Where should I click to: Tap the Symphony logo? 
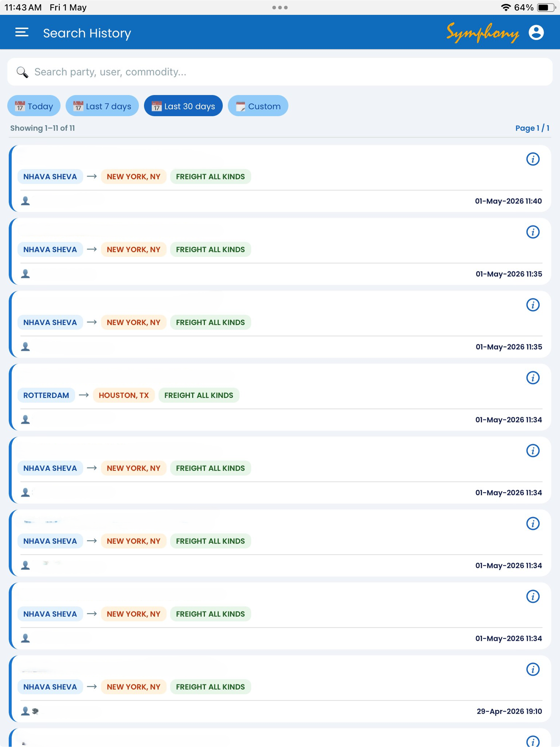coord(482,33)
